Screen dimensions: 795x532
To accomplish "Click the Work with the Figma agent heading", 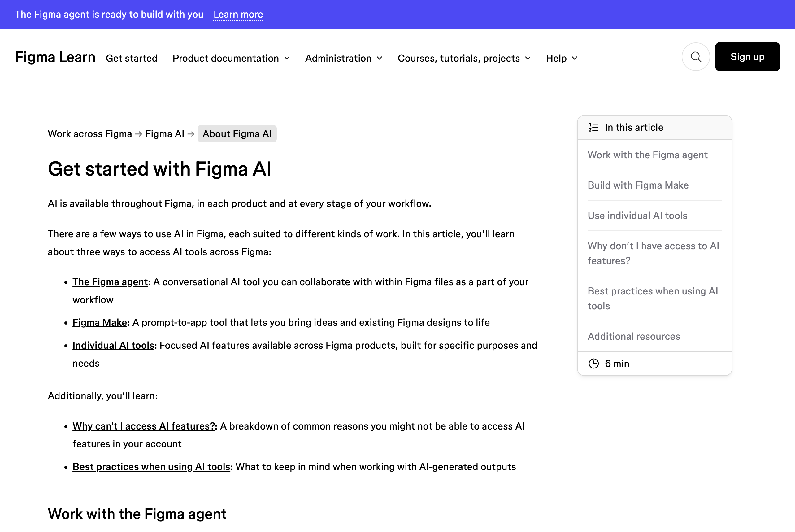I will pyautogui.click(x=137, y=514).
